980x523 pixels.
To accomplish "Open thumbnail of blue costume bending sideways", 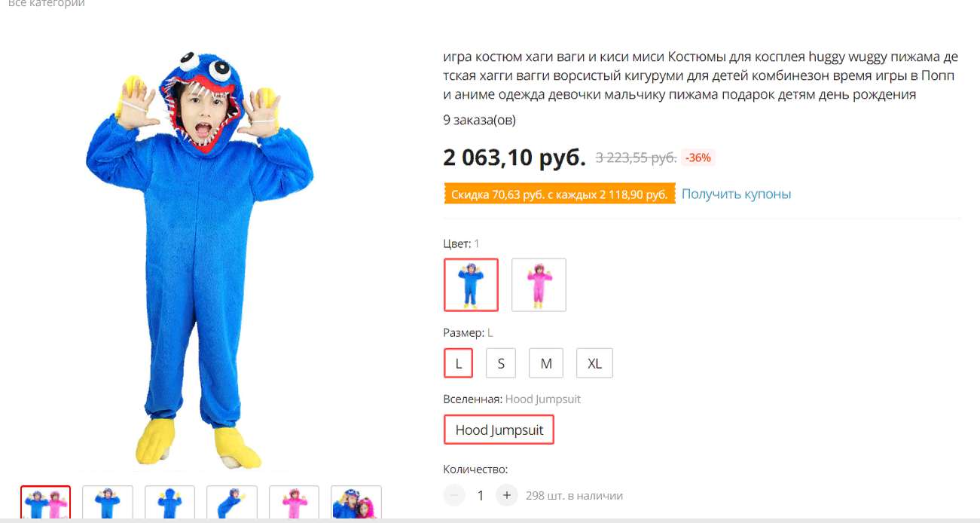I will (x=232, y=503).
